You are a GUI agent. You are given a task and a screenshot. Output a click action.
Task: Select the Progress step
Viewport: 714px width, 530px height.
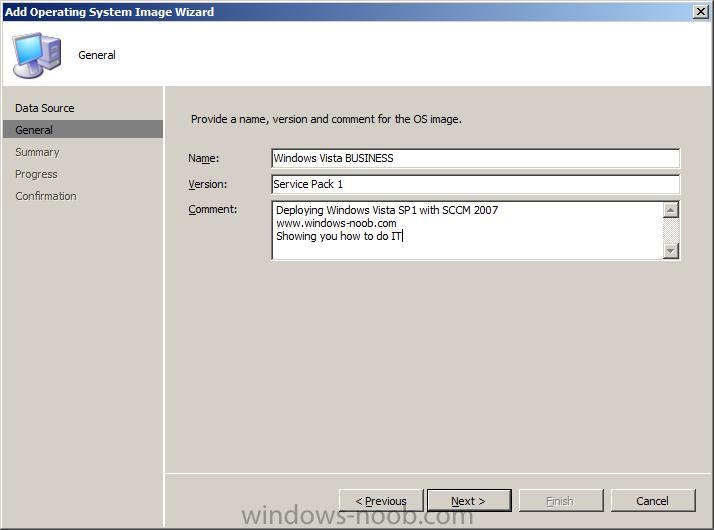coord(36,174)
